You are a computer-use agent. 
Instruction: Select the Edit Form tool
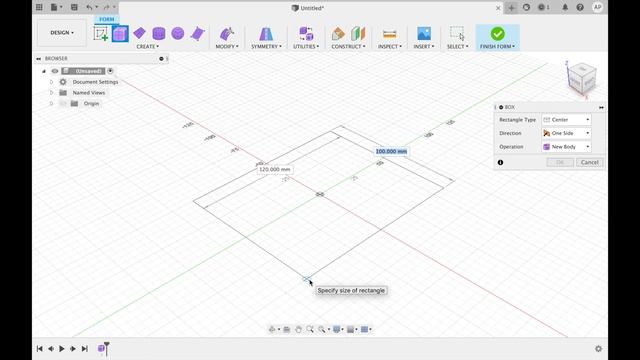(x=227, y=33)
